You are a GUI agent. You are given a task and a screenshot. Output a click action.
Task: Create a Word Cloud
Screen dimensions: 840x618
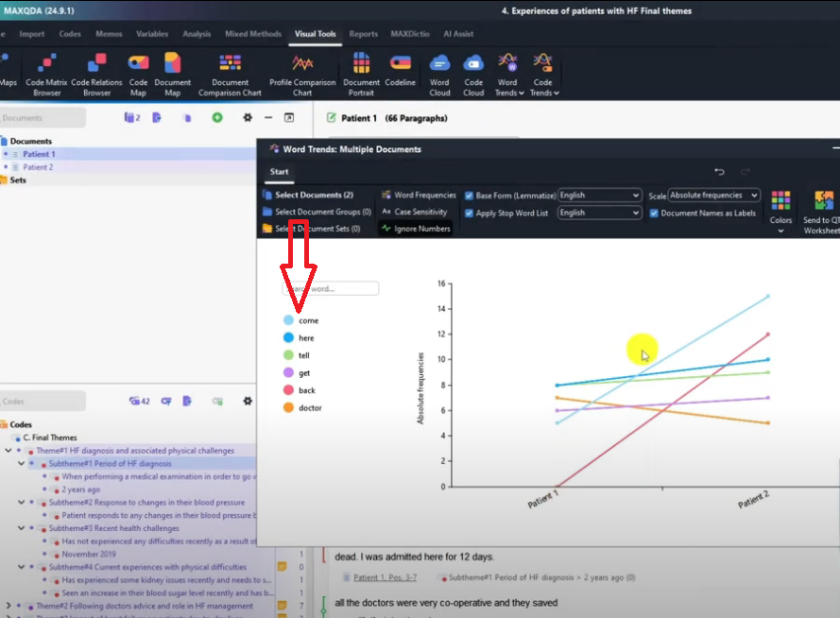pyautogui.click(x=439, y=75)
